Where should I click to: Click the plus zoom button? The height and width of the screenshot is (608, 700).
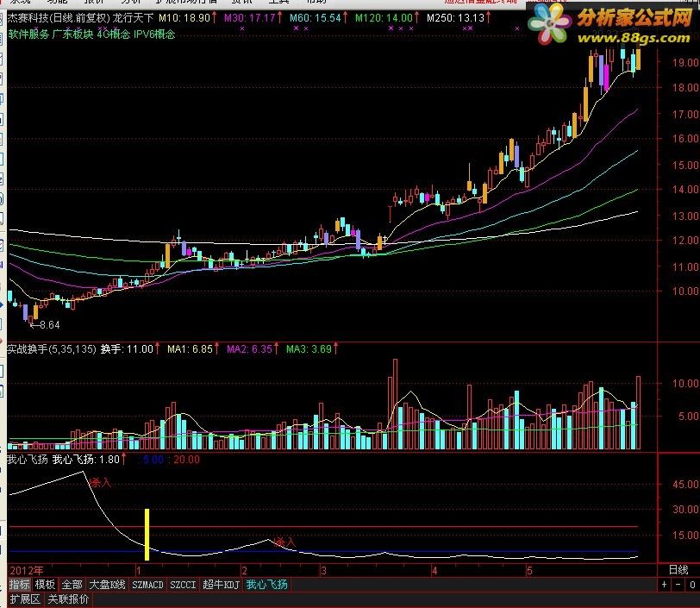[665, 585]
